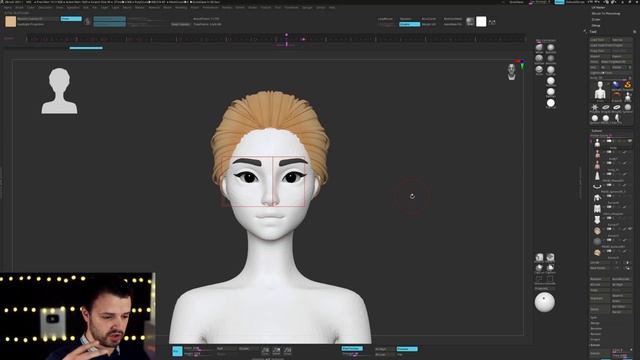Select the small standing figure tool in bottom tool row

click(617, 118)
